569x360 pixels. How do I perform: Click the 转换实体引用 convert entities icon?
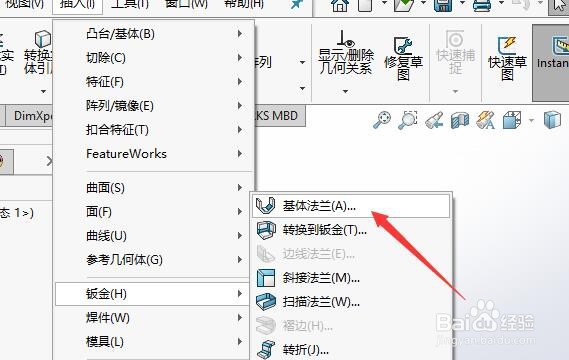pyautogui.click(x=38, y=53)
